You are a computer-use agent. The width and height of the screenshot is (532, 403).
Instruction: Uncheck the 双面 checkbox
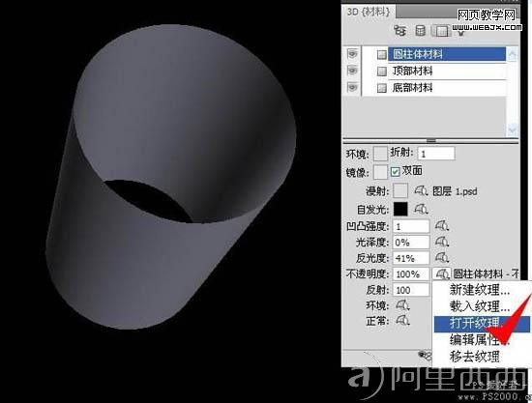[x=395, y=172]
